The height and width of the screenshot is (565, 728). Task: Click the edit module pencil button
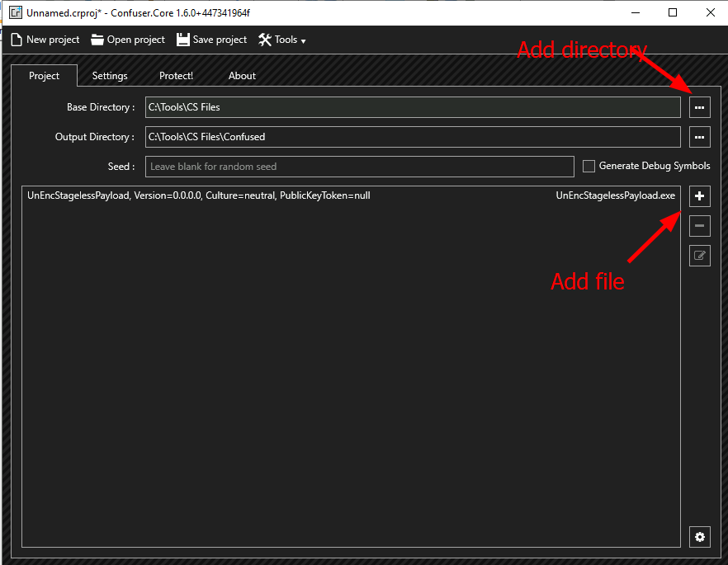coord(699,256)
